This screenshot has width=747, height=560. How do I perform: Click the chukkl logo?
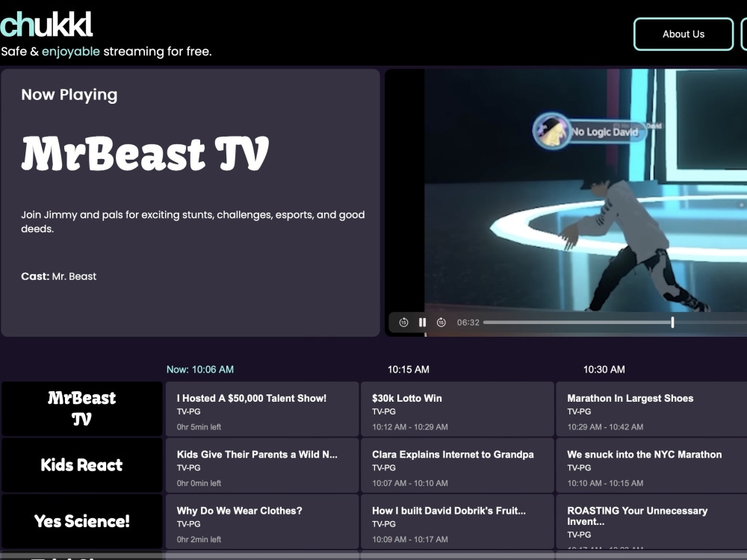coord(46,25)
